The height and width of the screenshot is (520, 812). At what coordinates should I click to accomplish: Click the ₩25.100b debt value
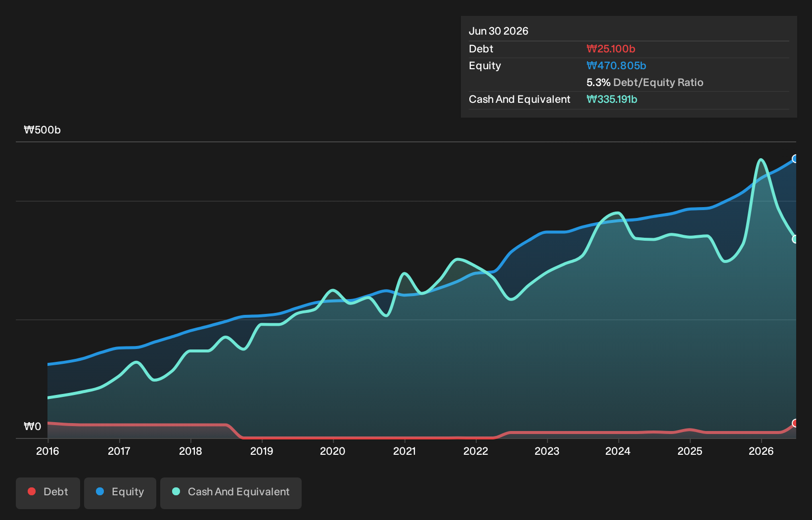click(x=611, y=49)
